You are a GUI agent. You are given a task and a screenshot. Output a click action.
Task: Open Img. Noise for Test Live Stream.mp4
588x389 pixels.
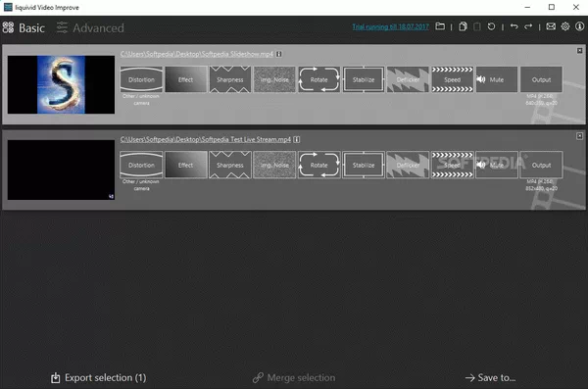click(274, 165)
